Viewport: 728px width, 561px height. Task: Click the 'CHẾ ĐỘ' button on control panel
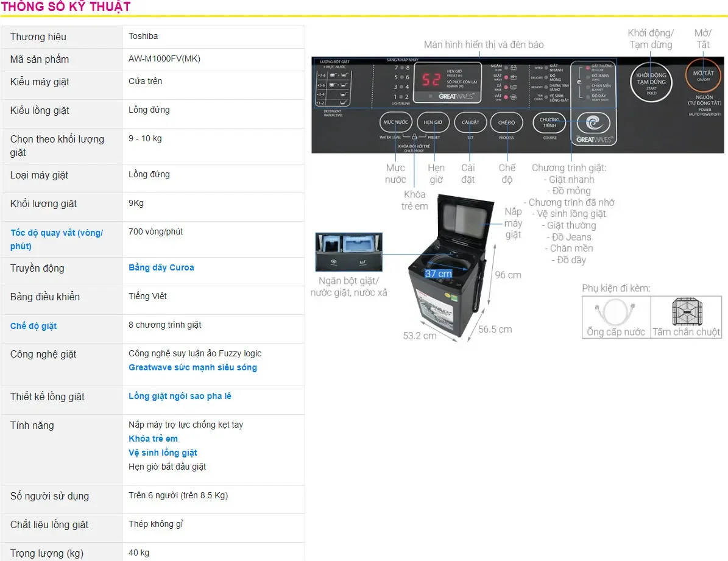506,122
